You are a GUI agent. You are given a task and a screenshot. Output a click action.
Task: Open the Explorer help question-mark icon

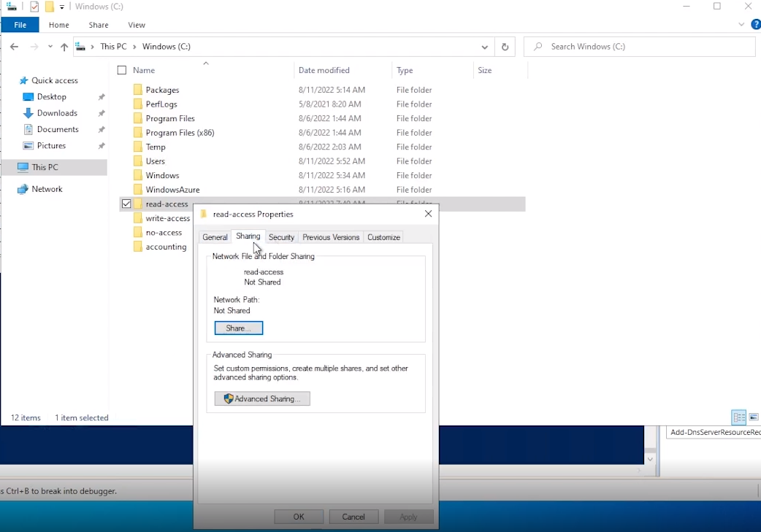pyautogui.click(x=756, y=24)
